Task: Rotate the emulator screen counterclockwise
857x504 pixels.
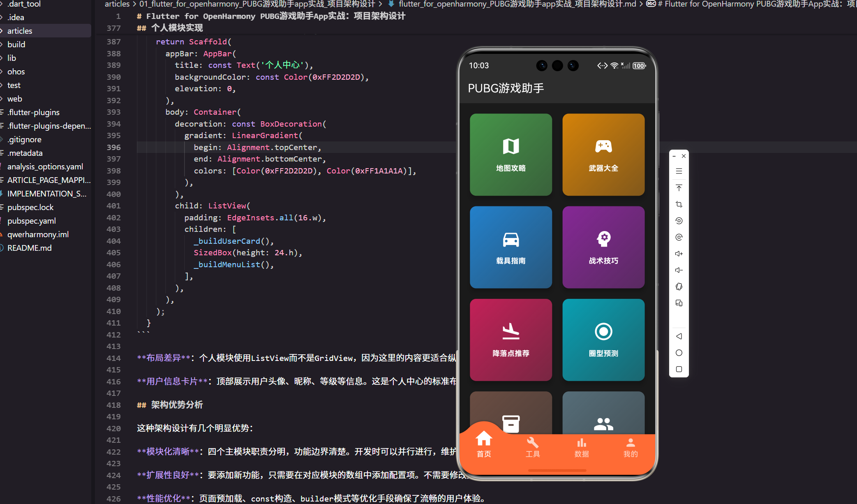Action: point(679,221)
